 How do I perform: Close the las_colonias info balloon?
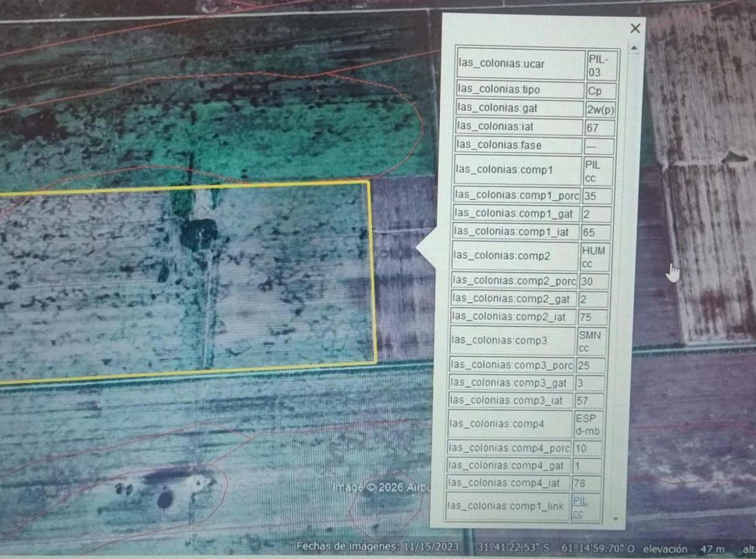coord(635,28)
